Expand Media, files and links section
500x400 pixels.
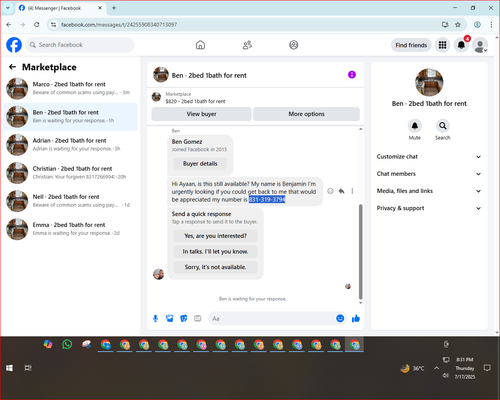pyautogui.click(x=429, y=191)
